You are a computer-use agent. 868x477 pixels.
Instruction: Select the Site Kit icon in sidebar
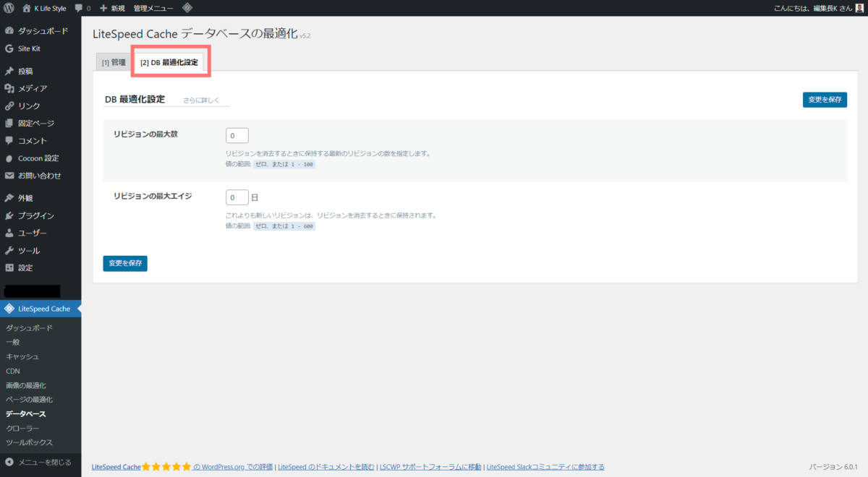coord(10,48)
